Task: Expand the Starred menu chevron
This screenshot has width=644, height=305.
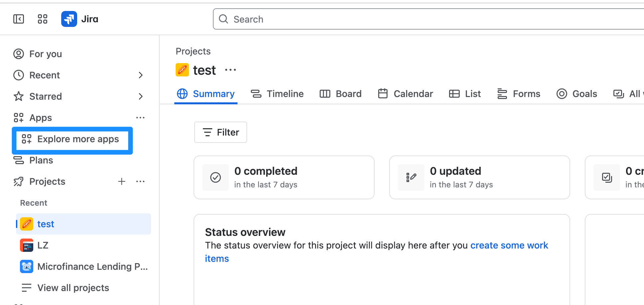Action: 140,96
